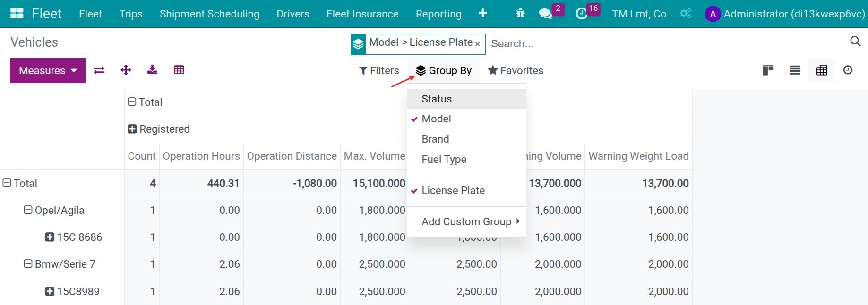Group by Fuel Type
Screen dimensions: 868x305
point(466,159)
